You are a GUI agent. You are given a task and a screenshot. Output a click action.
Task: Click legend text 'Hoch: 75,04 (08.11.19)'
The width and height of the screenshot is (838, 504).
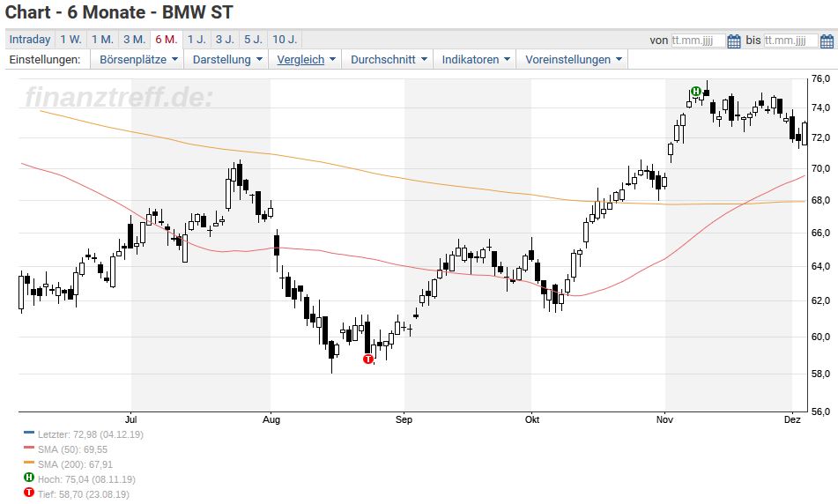tap(86, 479)
